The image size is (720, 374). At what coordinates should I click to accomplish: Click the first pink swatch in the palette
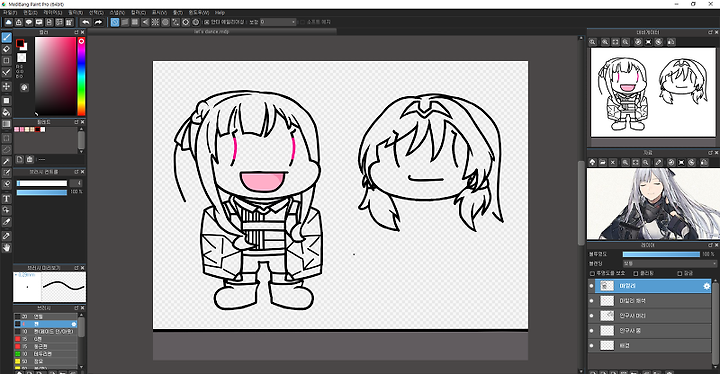(x=17, y=130)
